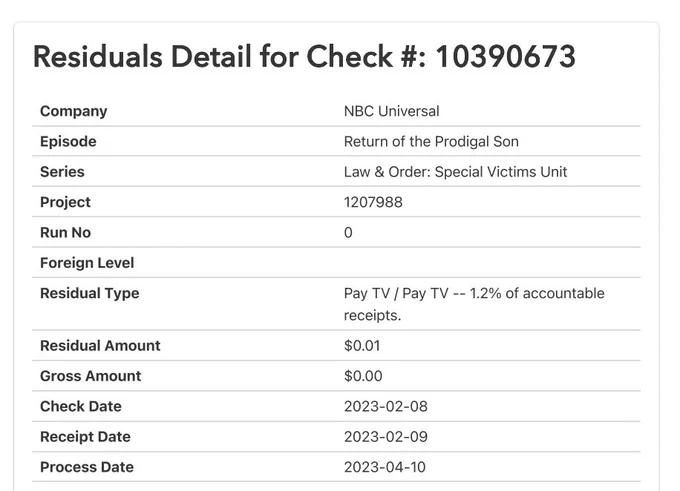Select the $0.00 gross amount

[363, 376]
